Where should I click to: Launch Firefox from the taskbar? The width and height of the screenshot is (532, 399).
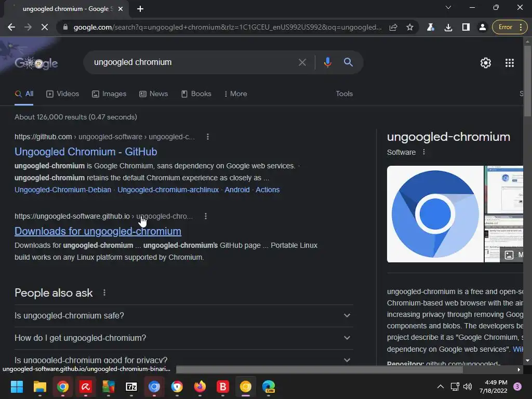coord(200,387)
